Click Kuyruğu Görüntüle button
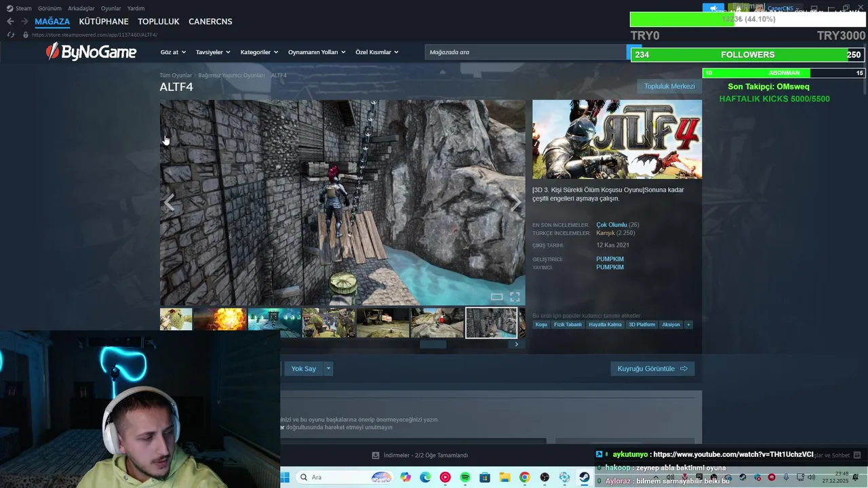The height and width of the screenshot is (488, 868). 652,369
